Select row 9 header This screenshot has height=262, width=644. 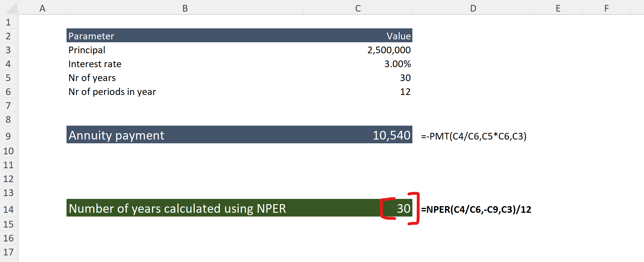(8, 136)
